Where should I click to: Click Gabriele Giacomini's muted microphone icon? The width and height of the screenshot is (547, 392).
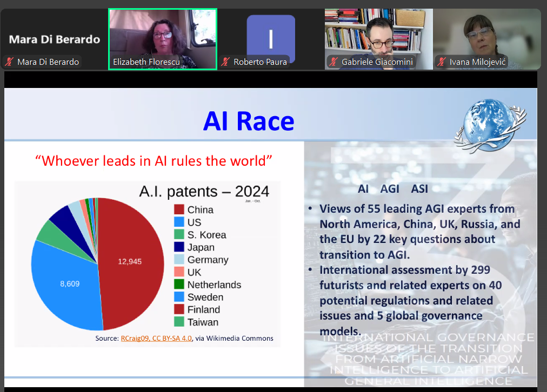(333, 62)
